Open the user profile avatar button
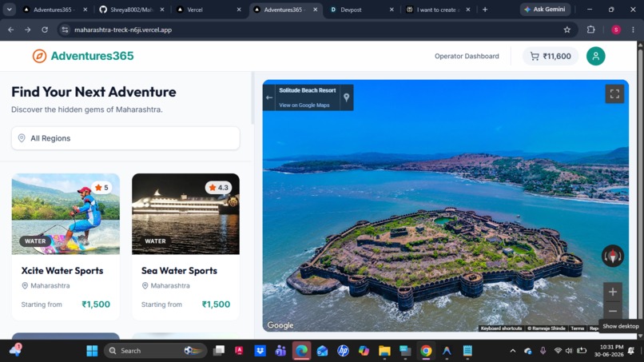 pos(595,56)
